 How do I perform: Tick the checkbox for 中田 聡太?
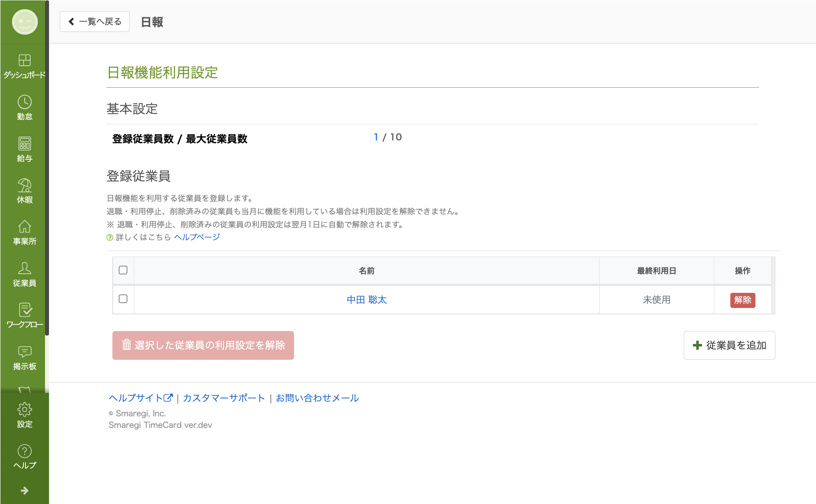click(123, 299)
